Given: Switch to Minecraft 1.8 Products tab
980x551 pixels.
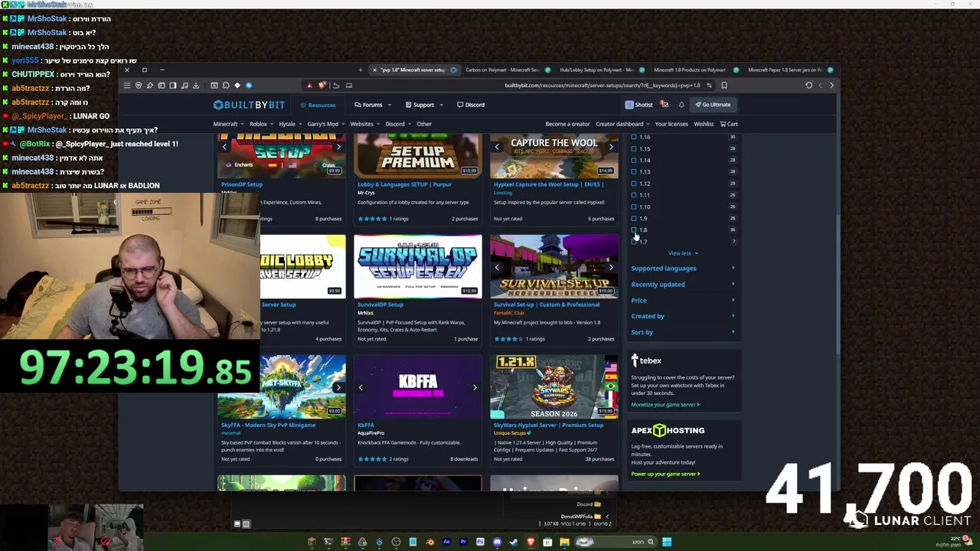Looking at the screenshot, I should click(x=694, y=70).
